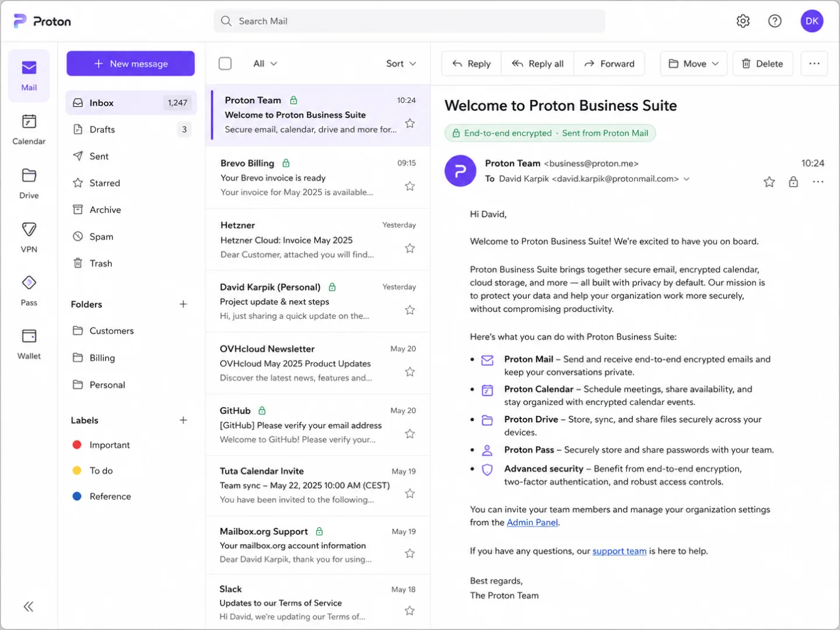The image size is (840, 630).
Task: Open the Archive folder
Action: click(131, 210)
